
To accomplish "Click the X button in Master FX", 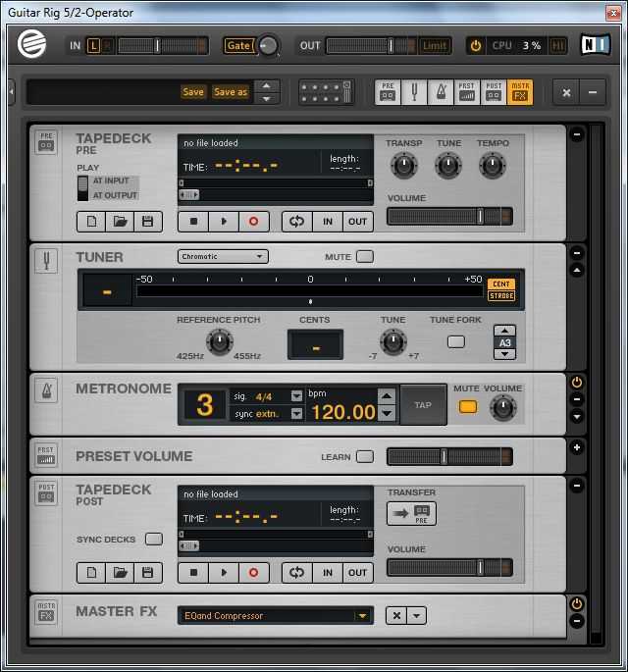I will [396, 616].
